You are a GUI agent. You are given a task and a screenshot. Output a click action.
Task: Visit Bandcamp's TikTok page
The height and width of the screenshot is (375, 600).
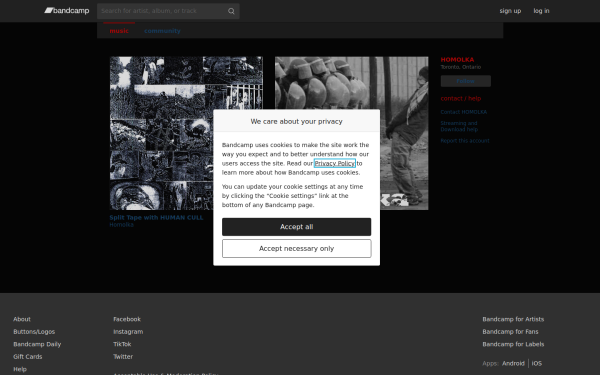(122, 344)
